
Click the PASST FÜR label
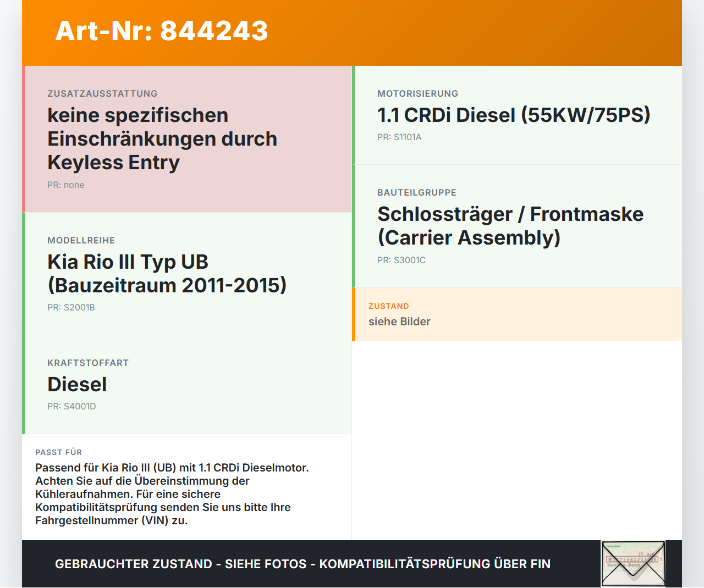pyautogui.click(x=58, y=452)
